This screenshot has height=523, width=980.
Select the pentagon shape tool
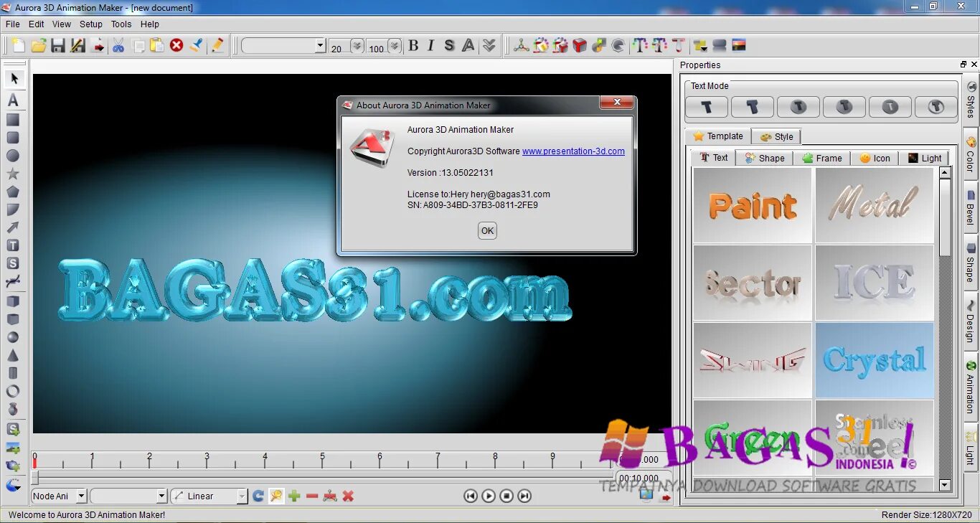[13, 192]
